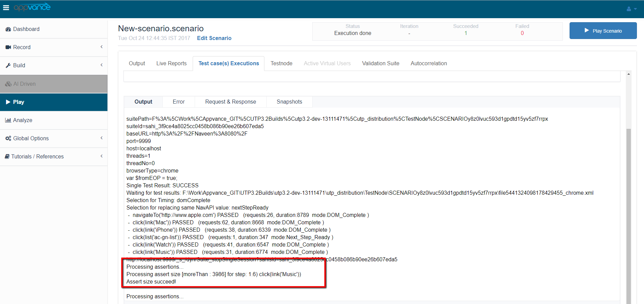
Task: Open the user account menu icon
Action: click(x=629, y=9)
